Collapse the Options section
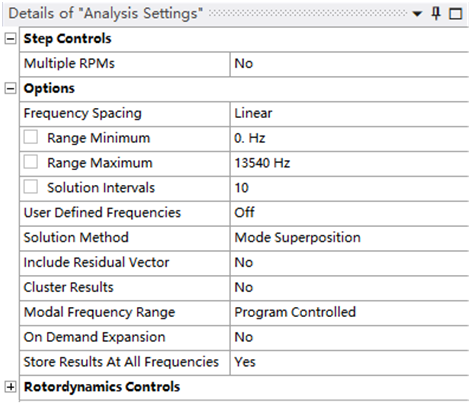 pyautogui.click(x=10, y=89)
